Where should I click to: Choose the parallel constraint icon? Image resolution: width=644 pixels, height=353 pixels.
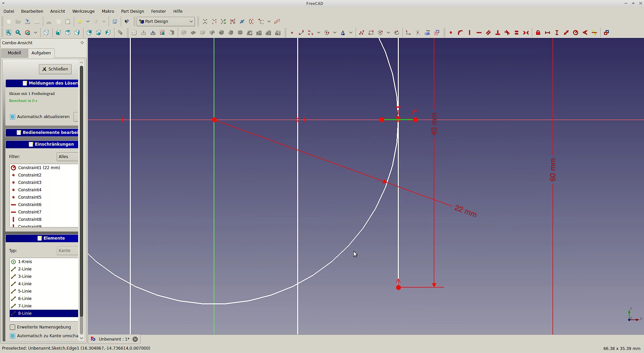click(x=488, y=33)
